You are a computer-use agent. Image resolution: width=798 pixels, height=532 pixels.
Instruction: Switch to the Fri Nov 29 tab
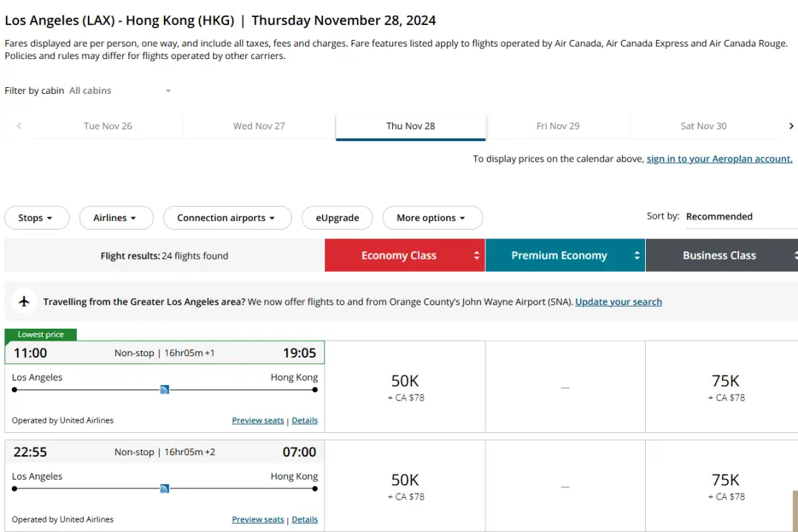coord(558,126)
